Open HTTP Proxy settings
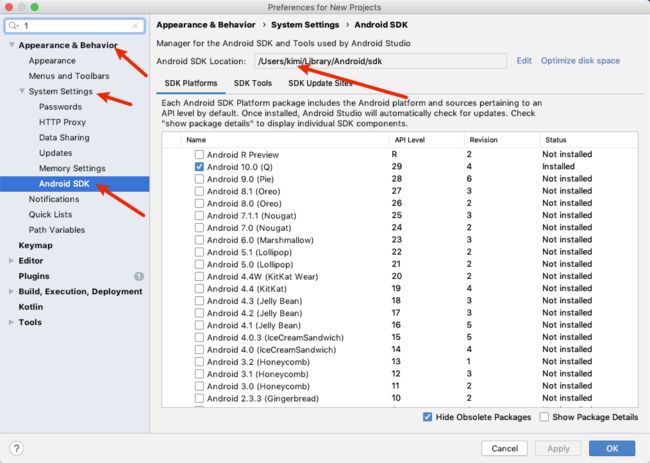Viewport: 650px width, 463px height. (x=62, y=122)
